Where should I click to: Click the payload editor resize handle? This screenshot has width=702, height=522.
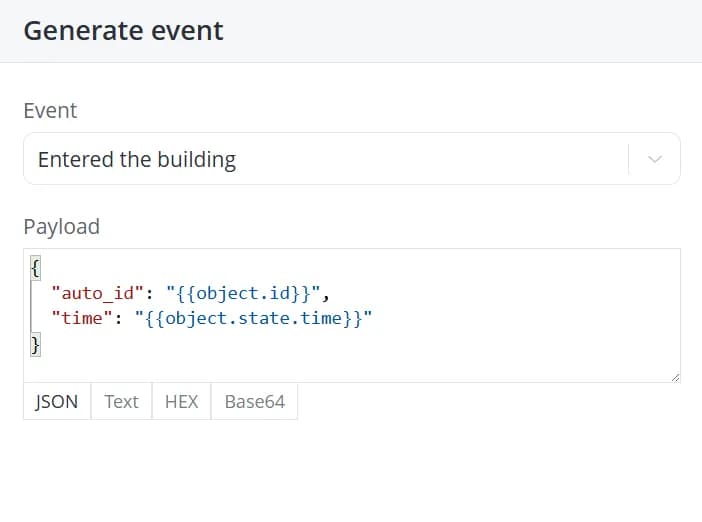[675, 378]
